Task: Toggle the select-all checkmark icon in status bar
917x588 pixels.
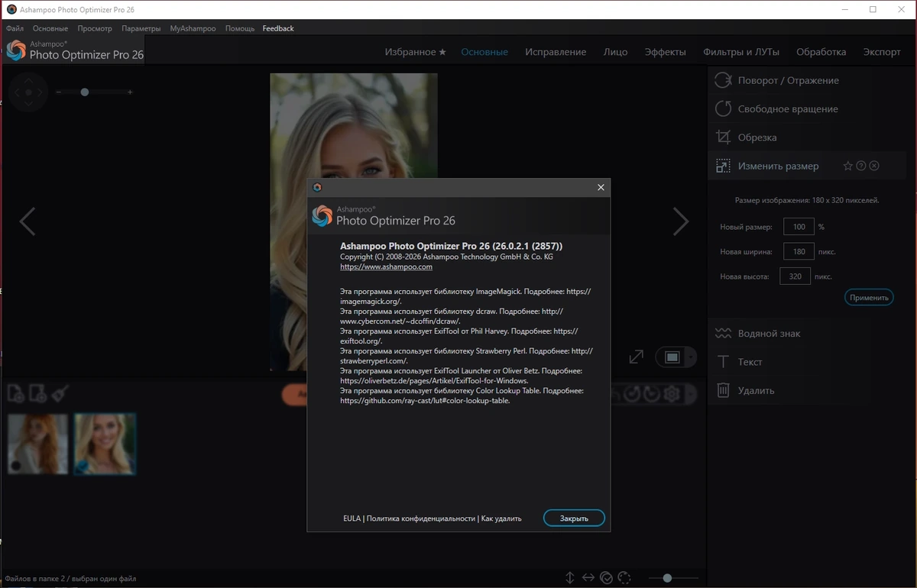Action: point(606,578)
